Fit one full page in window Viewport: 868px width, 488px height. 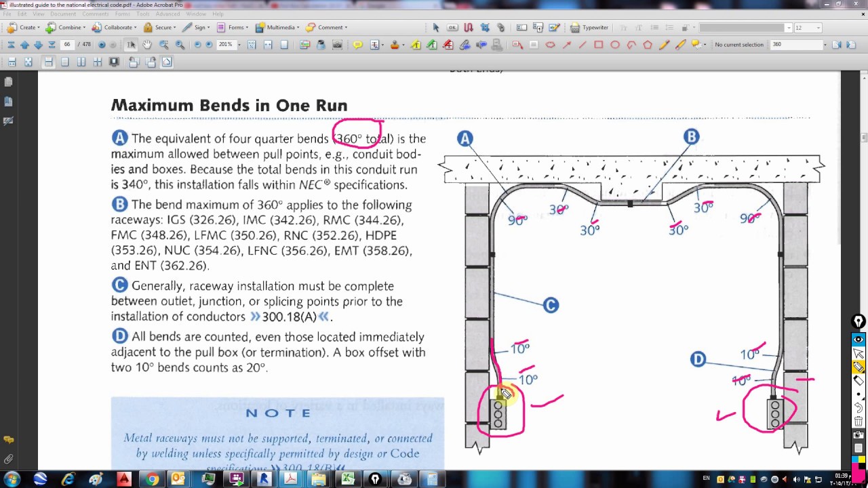click(284, 45)
